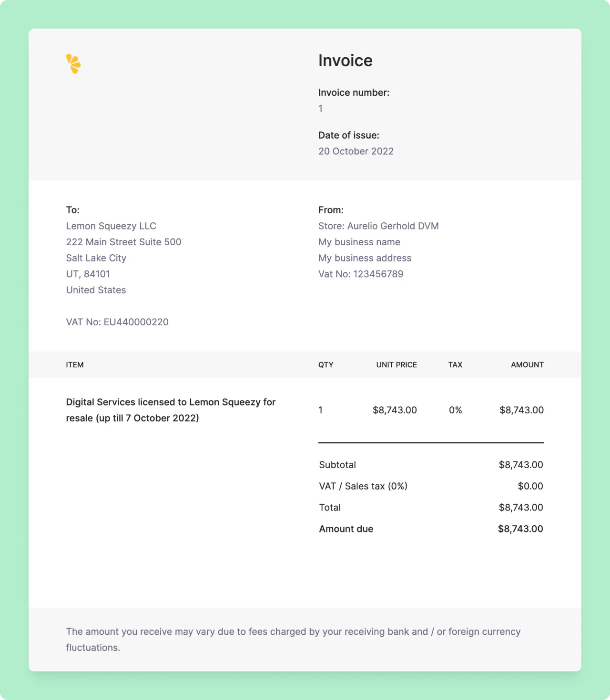Click the footer note about bank fees
Image resolution: width=610 pixels, height=700 pixels.
pyautogui.click(x=293, y=639)
